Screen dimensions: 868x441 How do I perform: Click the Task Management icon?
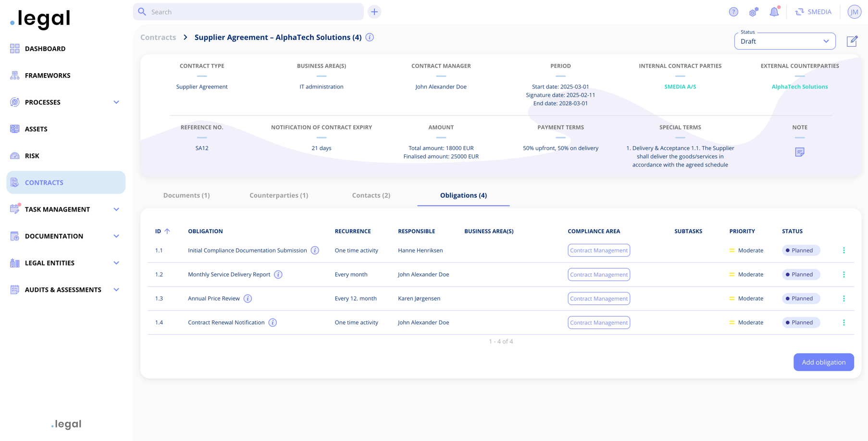(15, 209)
